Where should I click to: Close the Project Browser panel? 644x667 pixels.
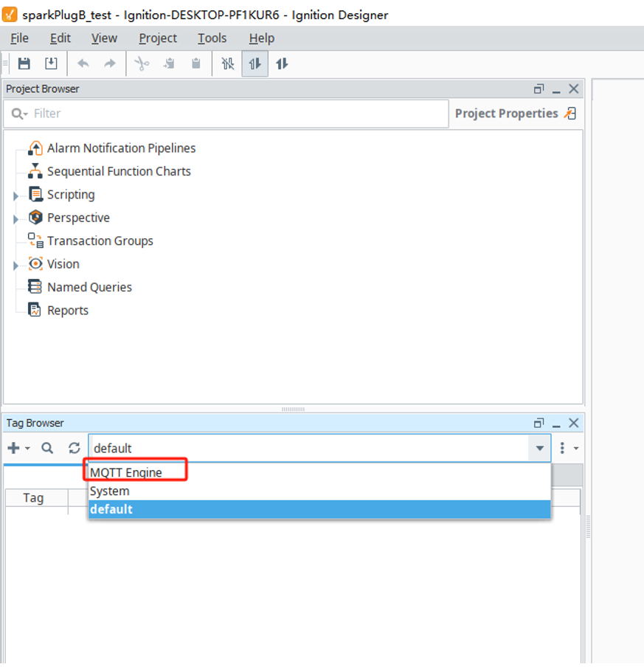point(574,89)
